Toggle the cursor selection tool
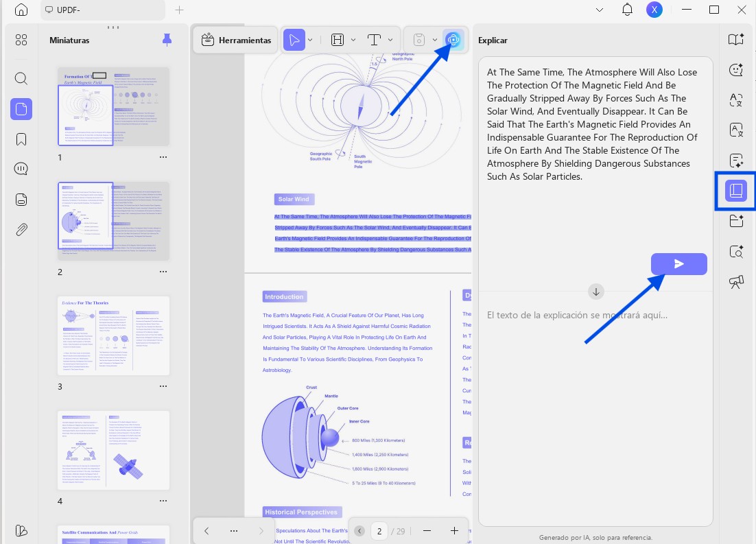 coord(294,40)
